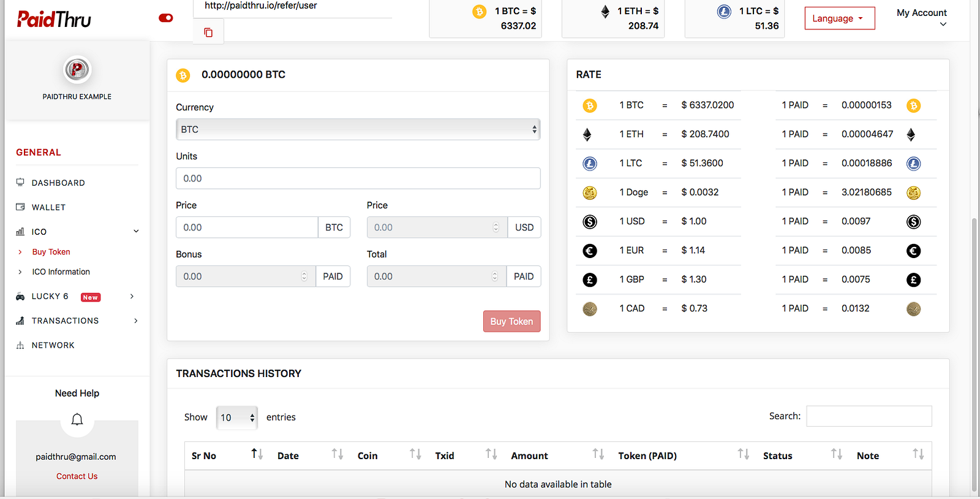Open the Contact Us link
The height and width of the screenshot is (499, 980).
pos(77,476)
